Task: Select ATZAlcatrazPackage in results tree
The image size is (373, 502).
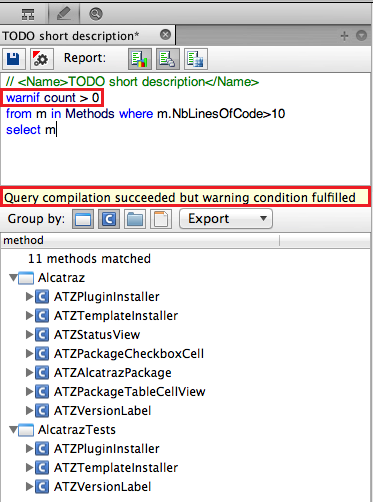Action: [113, 373]
